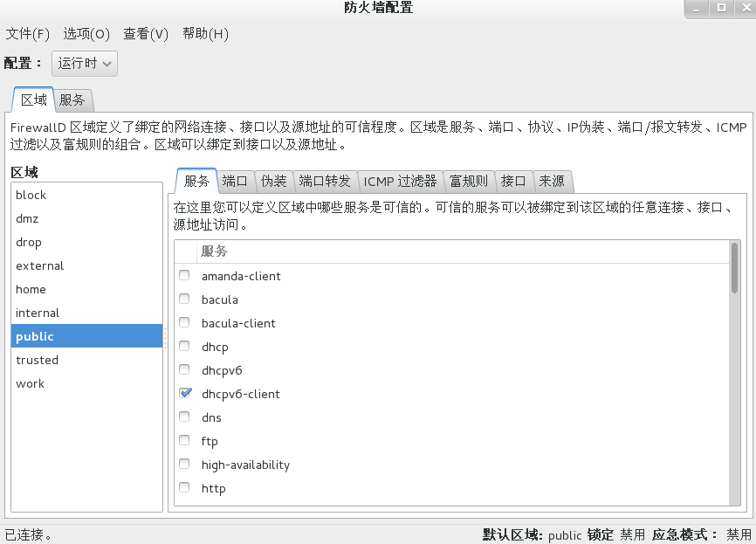Enable the bacula-client service checkbox
This screenshot has width=756, height=544.
coord(184,322)
